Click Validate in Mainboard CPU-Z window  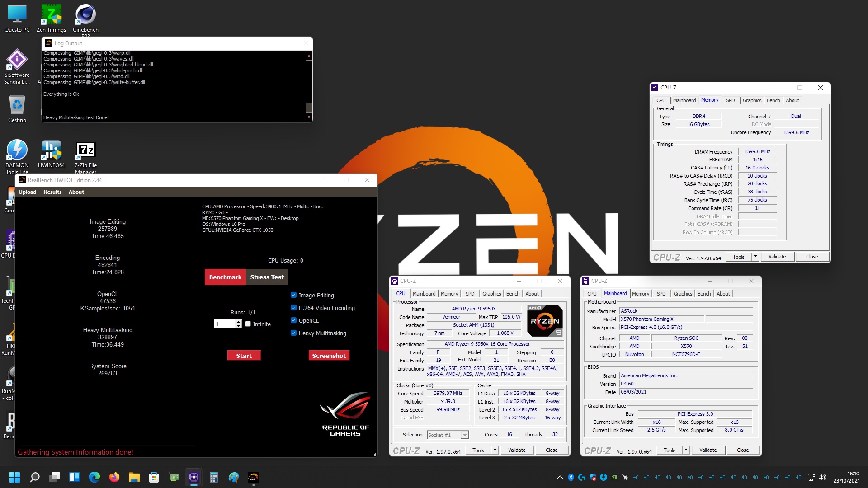point(708,450)
